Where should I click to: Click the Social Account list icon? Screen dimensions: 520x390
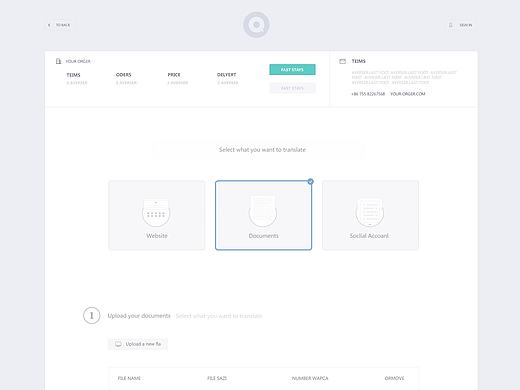(370, 213)
